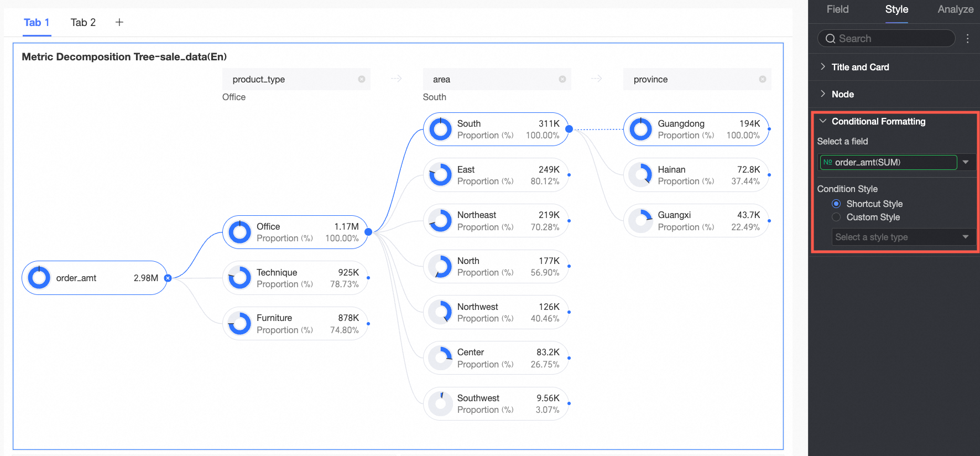
Task: Click the add new tab plus icon
Action: pyautogui.click(x=119, y=22)
